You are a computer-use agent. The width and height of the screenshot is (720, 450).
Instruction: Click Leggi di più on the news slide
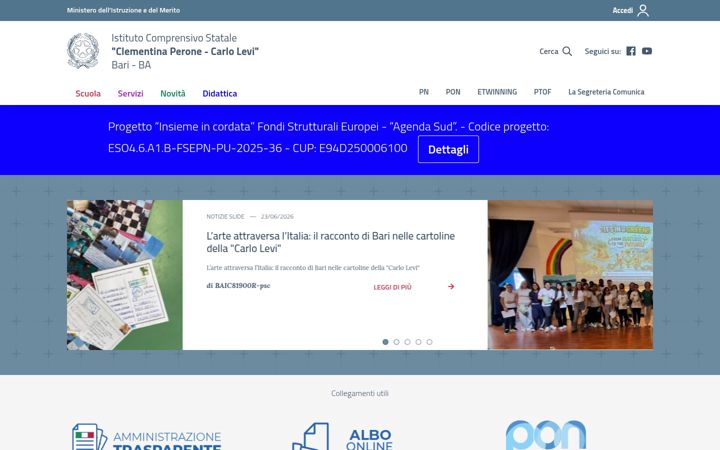point(392,287)
